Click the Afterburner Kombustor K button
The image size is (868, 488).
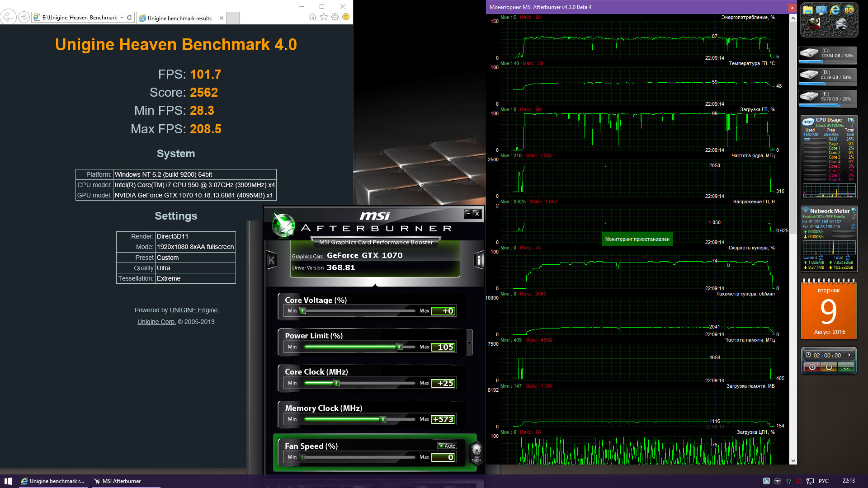271,260
